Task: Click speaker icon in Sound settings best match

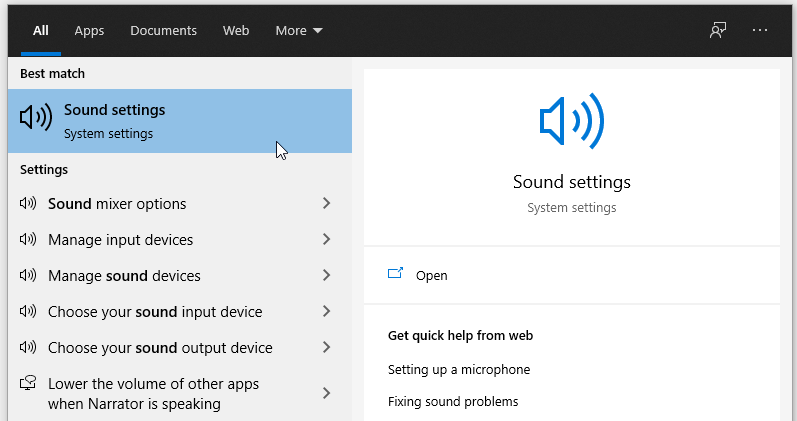Action: (36, 117)
